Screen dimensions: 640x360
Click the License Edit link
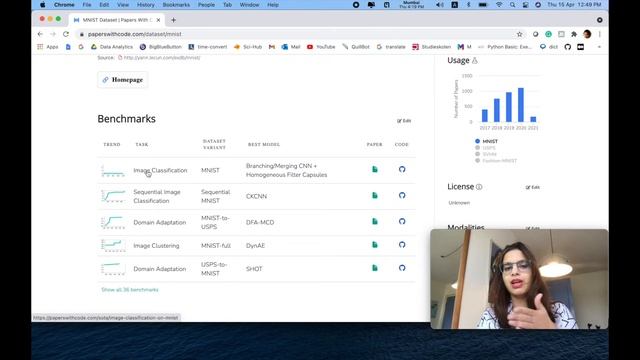[533, 187]
